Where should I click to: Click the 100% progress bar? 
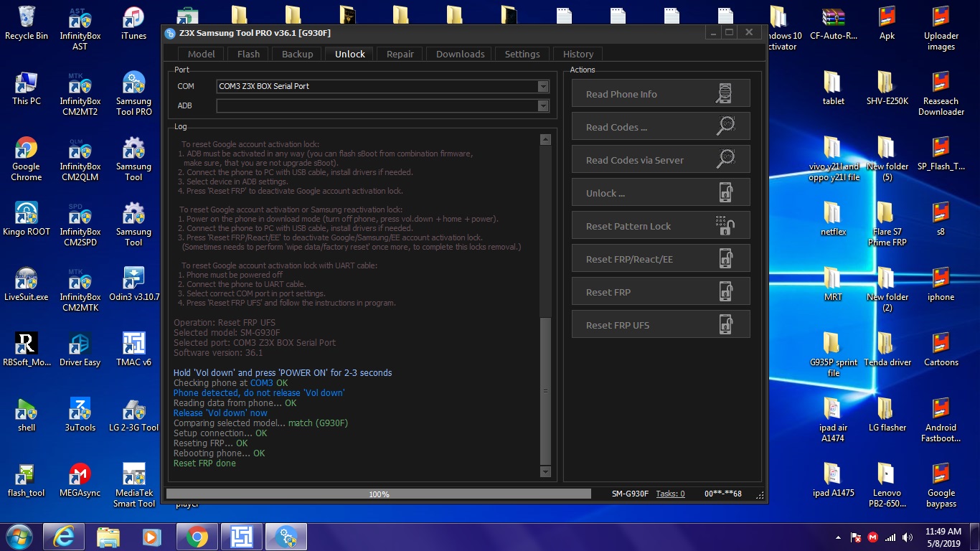[x=379, y=494]
